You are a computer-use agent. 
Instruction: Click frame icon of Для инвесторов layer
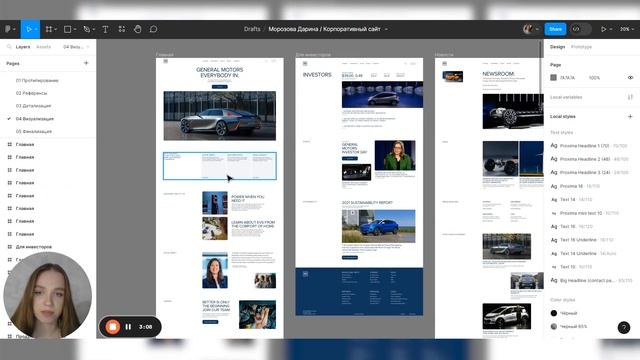9,247
